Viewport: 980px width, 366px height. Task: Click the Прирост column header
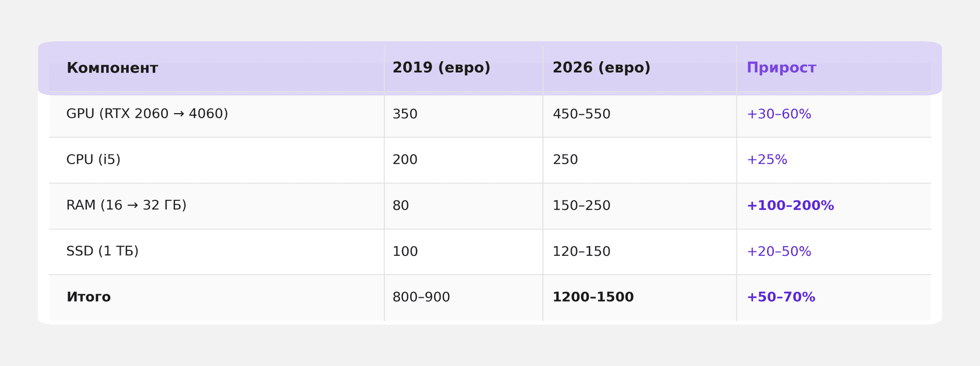(781, 68)
